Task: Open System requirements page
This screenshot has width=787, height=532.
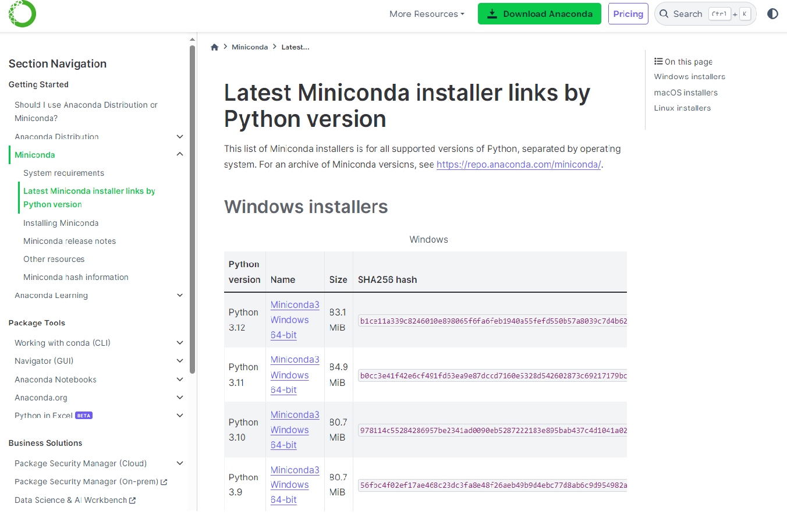Action: click(63, 173)
